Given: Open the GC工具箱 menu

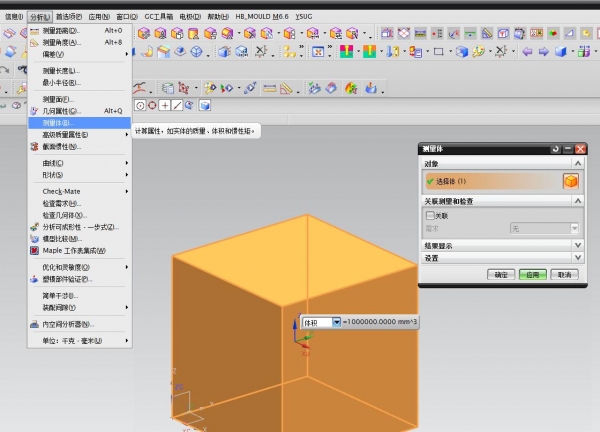Looking at the screenshot, I should (158, 16).
